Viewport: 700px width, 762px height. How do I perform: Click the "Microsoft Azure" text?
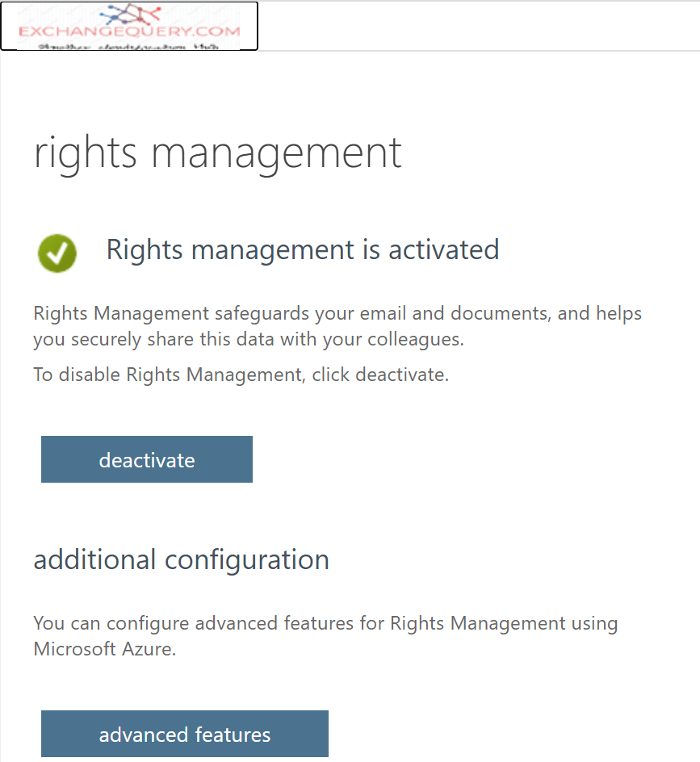click(103, 649)
